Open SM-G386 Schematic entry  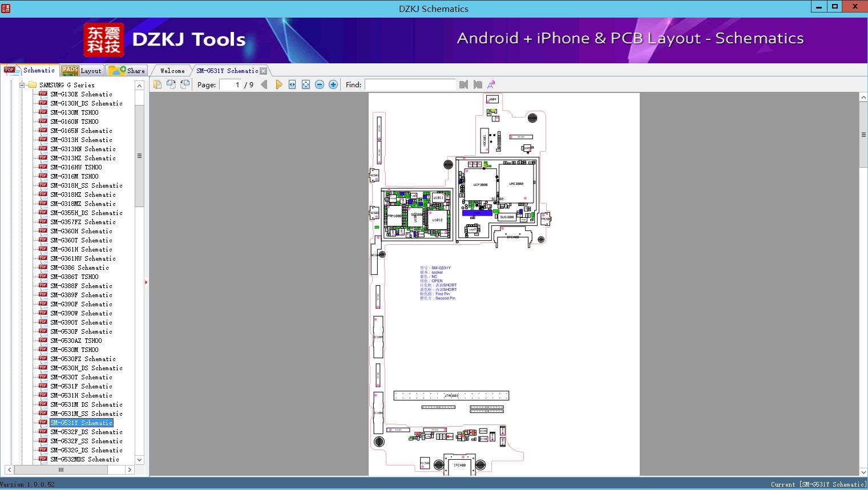79,268
